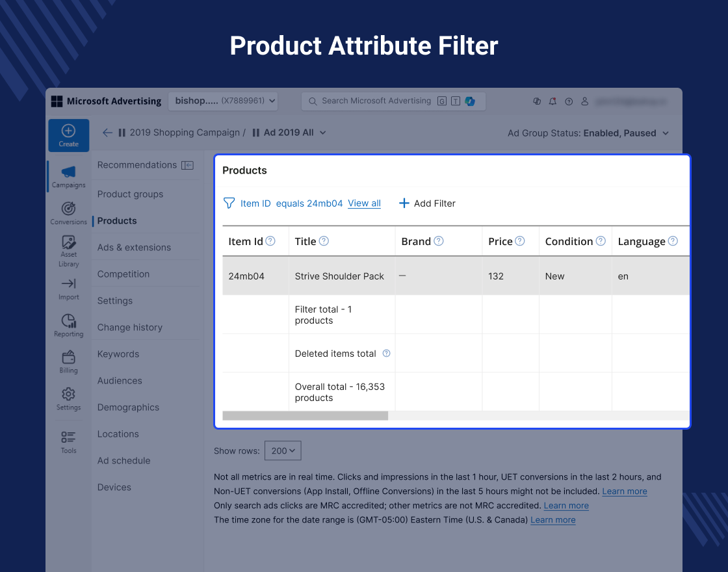Screen dimensions: 728x572
Task: Show help for Title column
Action: 324,241
